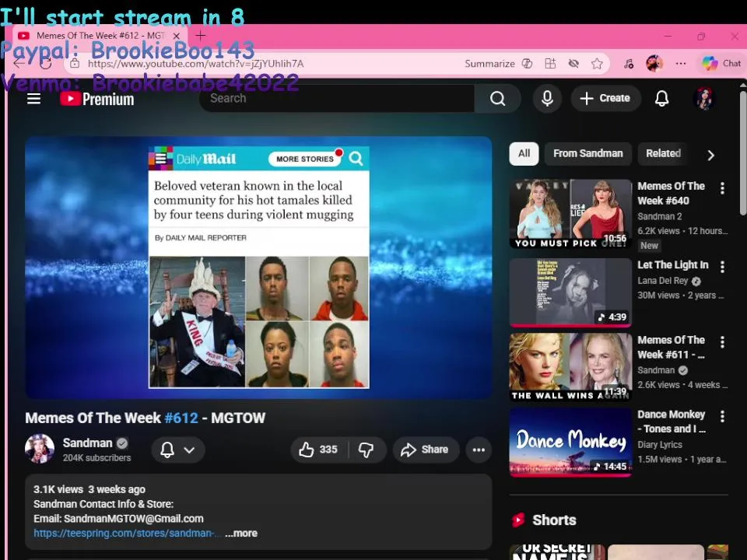Click '3.1K views 3 weeks ago' text

89,489
